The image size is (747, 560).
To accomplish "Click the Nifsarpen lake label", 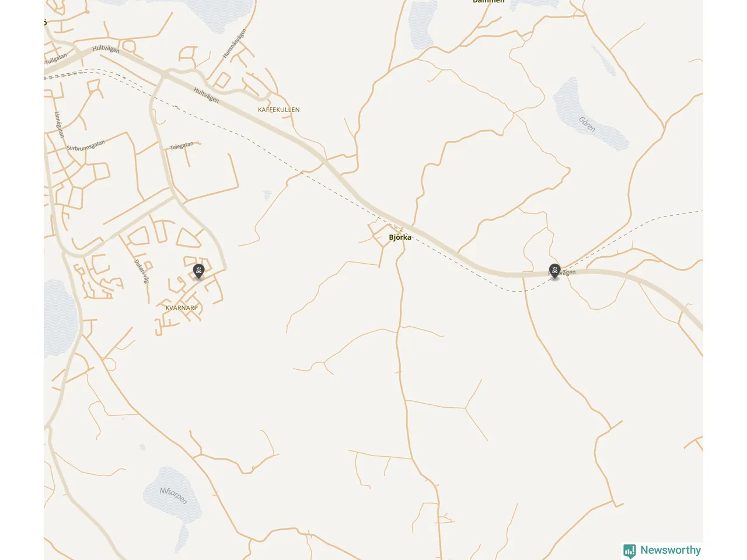I will pos(173,495).
